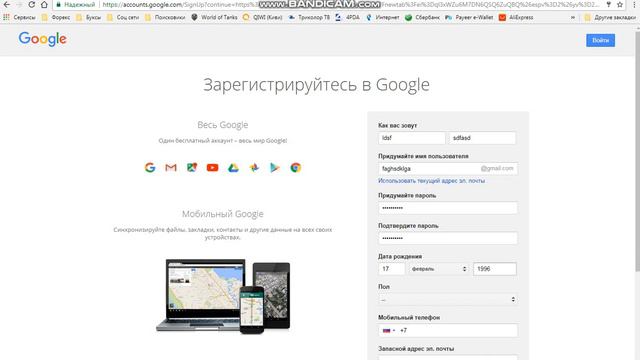Open the Форекс bookmarks folder
640x360 pixels.
tap(56, 18)
